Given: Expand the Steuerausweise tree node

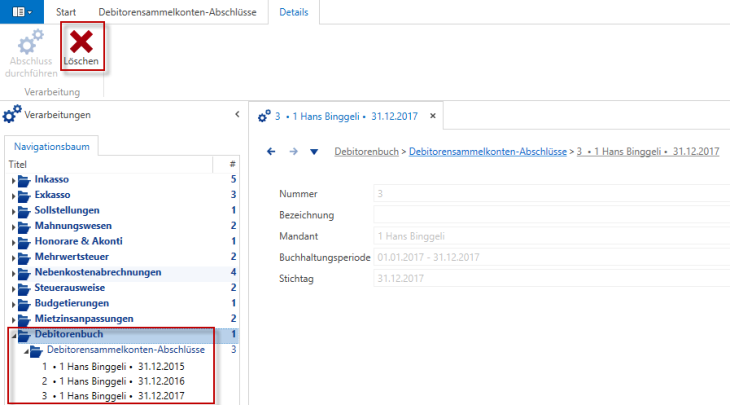Looking at the screenshot, I should (13, 289).
